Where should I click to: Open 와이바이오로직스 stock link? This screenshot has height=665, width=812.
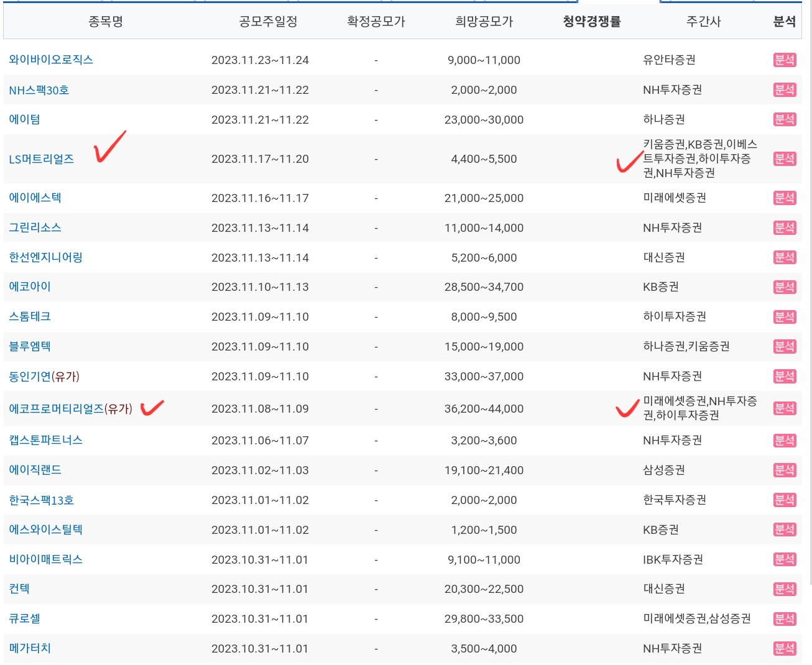click(x=51, y=60)
